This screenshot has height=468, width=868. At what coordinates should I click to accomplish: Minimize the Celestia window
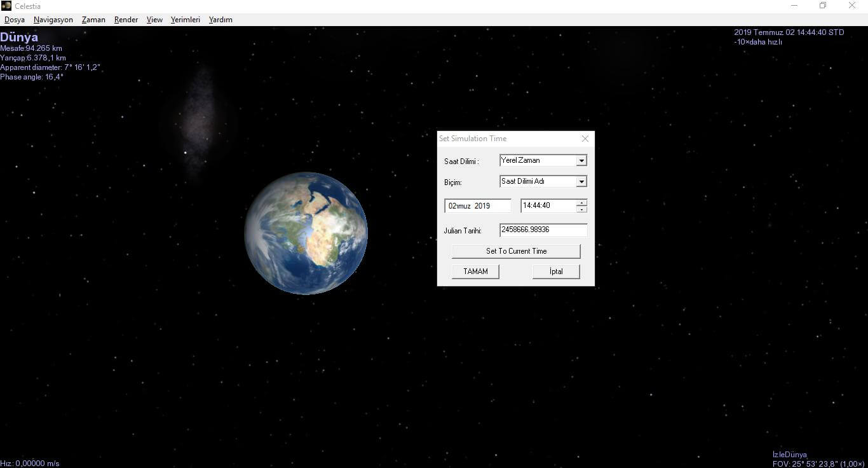[794, 6]
